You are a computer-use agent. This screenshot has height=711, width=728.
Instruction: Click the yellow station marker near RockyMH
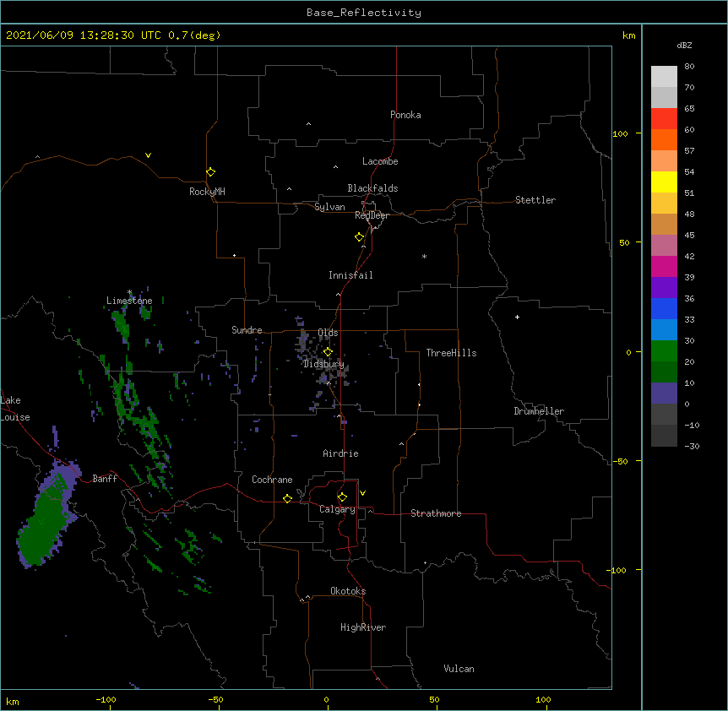[x=210, y=172]
